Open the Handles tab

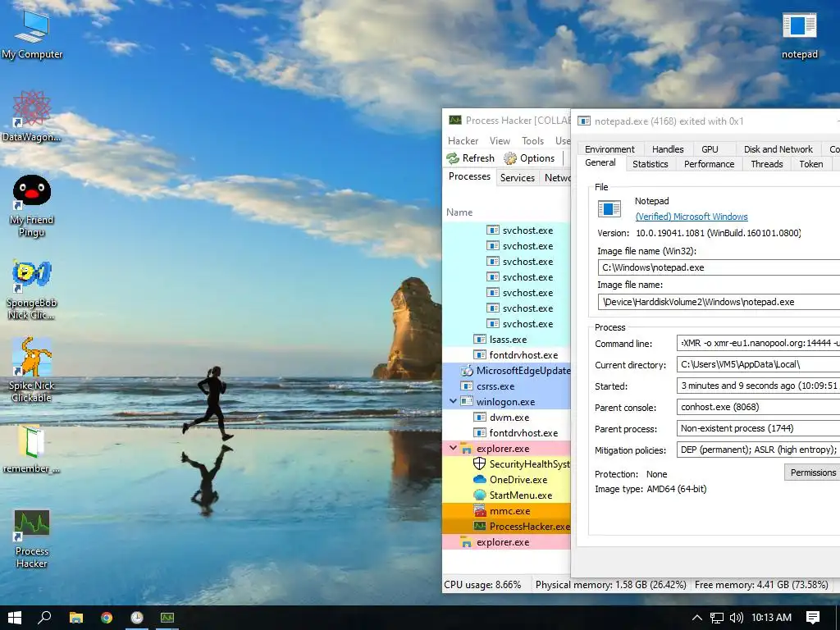[x=668, y=149]
